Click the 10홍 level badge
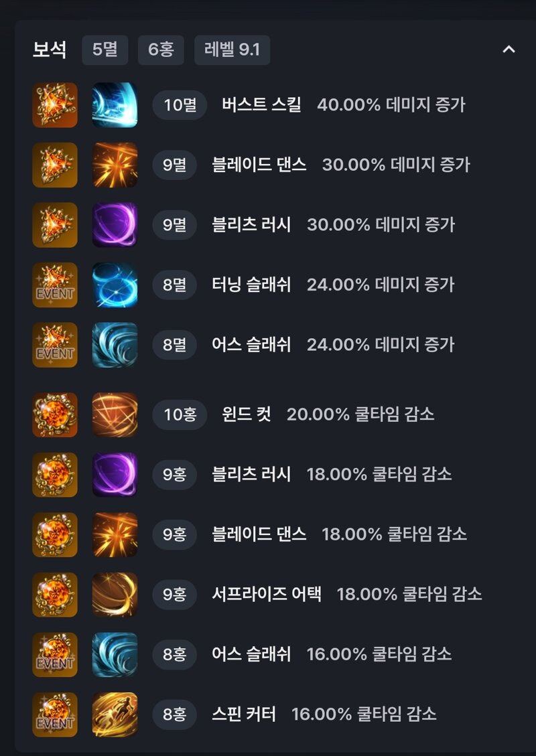 (180, 414)
